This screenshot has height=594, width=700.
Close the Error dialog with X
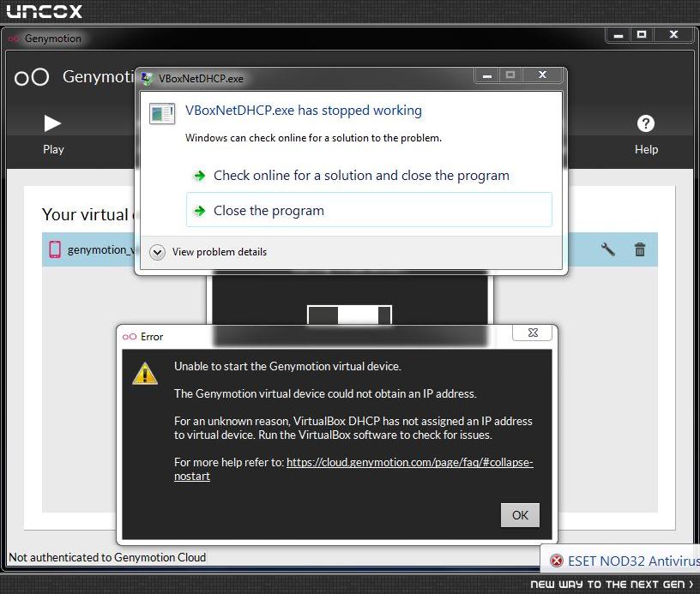pyautogui.click(x=532, y=333)
